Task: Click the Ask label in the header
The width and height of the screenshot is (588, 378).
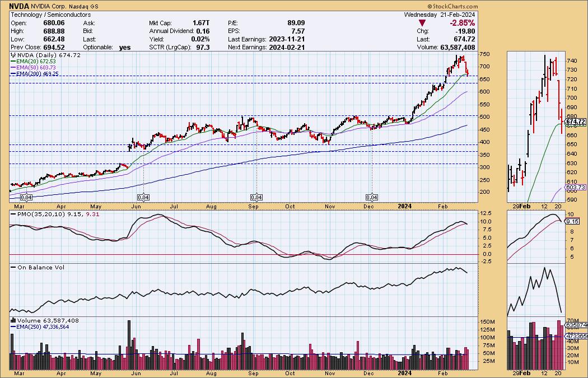Action: tap(88, 23)
